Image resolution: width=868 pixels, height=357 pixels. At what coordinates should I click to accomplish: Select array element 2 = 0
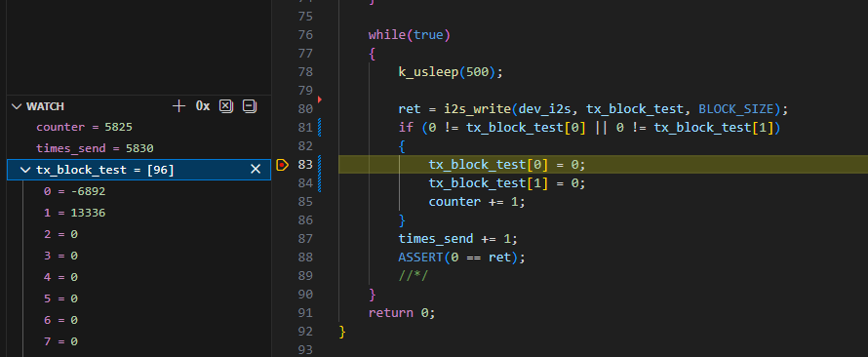pos(138,235)
